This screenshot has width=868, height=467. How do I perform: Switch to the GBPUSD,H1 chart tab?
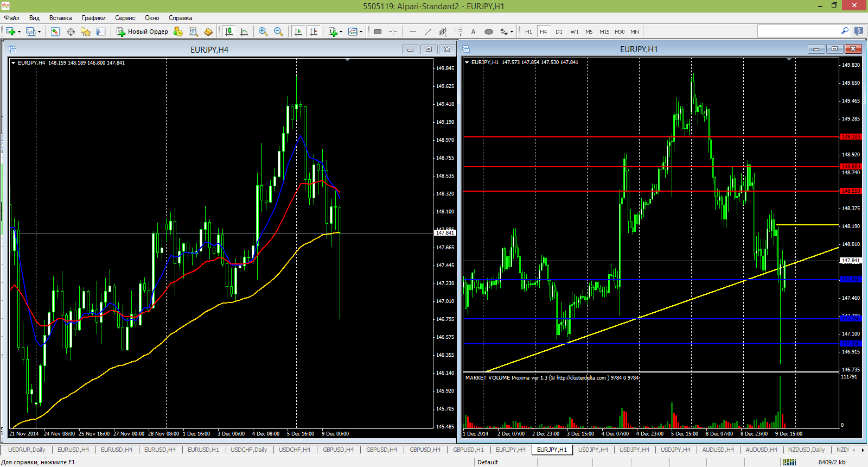468,450
